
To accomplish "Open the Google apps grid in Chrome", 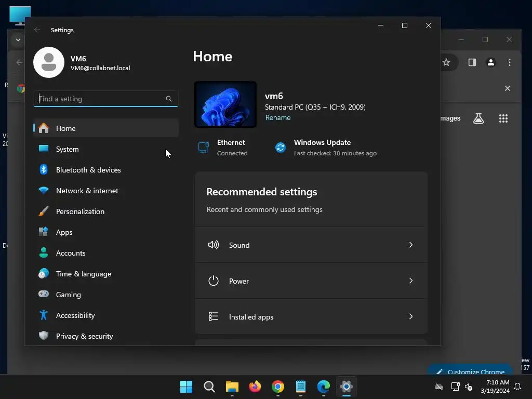I will 503,118.
